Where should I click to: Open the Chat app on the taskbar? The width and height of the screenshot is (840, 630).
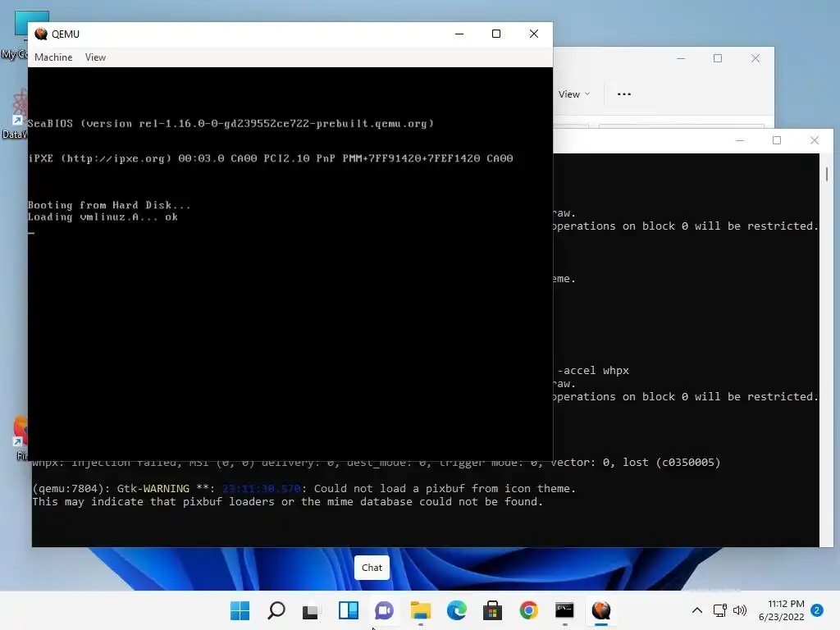384,610
